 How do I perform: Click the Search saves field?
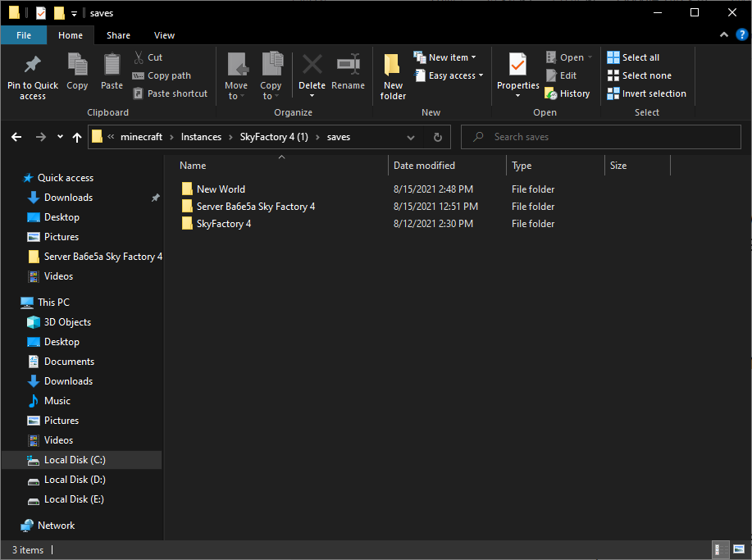point(600,137)
